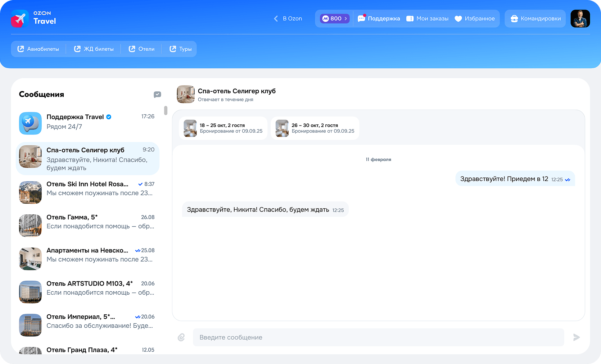Switch to Туры tab
Screen dimensions: 601x364
[181, 49]
